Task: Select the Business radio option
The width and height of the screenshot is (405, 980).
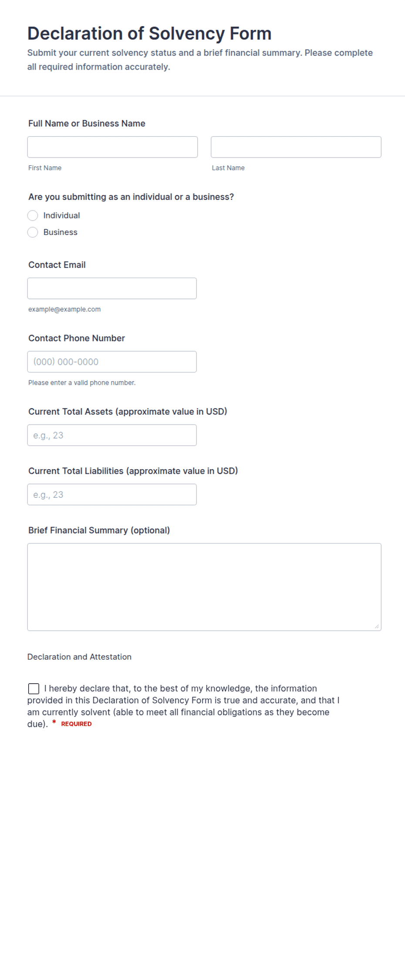Action: pos(33,232)
